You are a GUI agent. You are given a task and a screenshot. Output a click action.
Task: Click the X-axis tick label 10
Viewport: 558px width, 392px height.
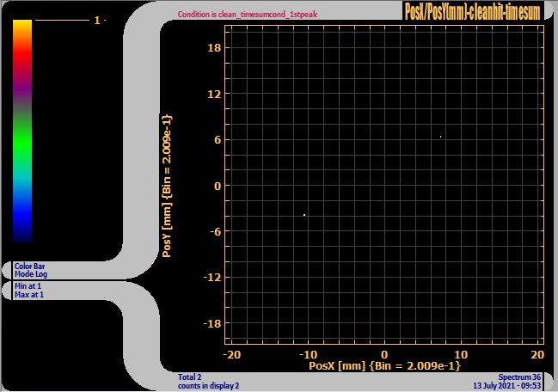(x=461, y=354)
